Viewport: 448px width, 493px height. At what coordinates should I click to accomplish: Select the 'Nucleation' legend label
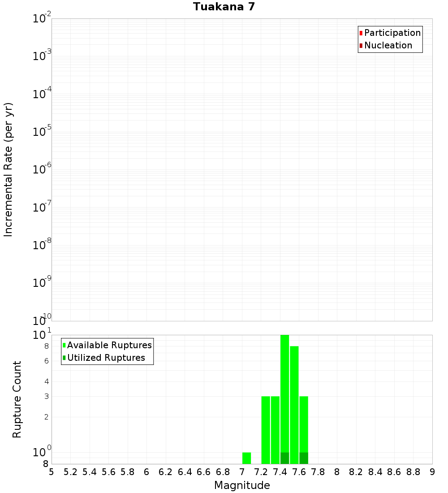point(388,46)
